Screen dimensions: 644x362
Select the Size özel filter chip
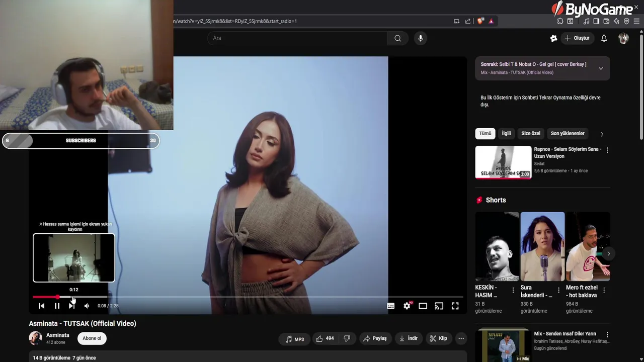531,133
